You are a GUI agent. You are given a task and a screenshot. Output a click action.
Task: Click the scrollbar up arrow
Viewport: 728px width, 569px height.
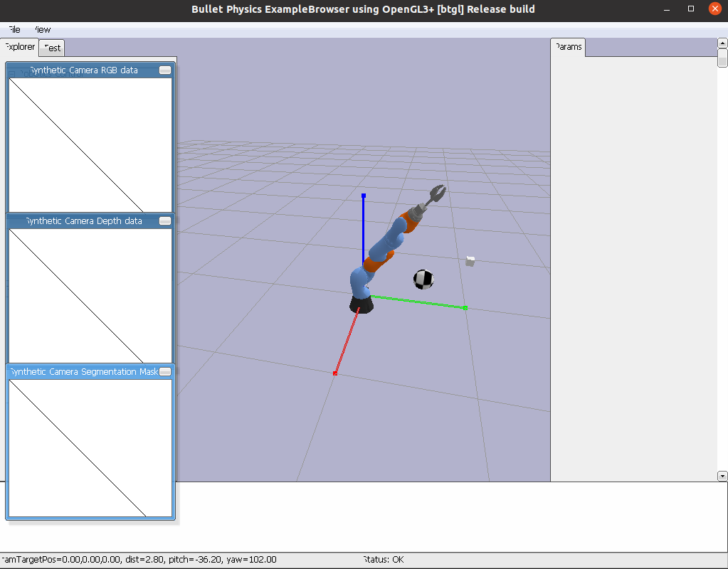(722, 43)
